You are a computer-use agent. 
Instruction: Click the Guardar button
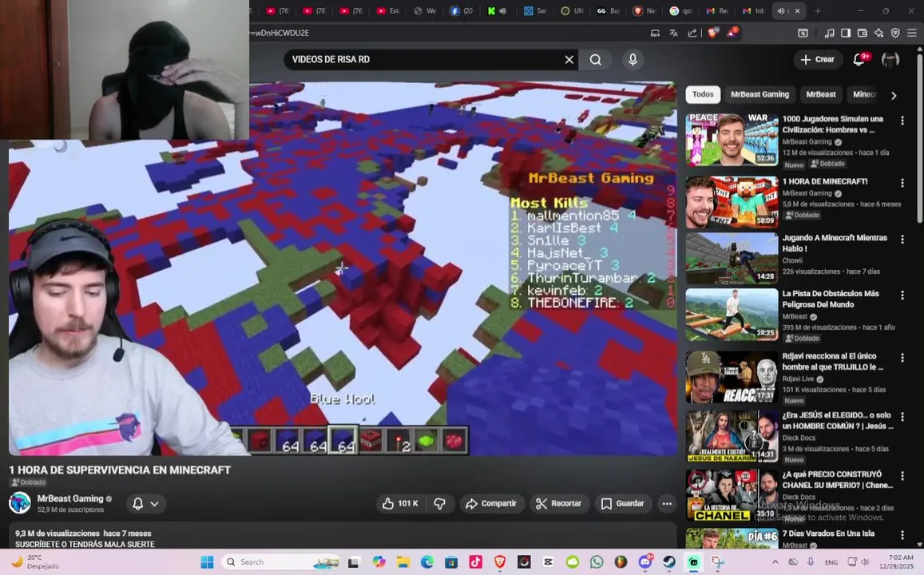pyautogui.click(x=623, y=504)
